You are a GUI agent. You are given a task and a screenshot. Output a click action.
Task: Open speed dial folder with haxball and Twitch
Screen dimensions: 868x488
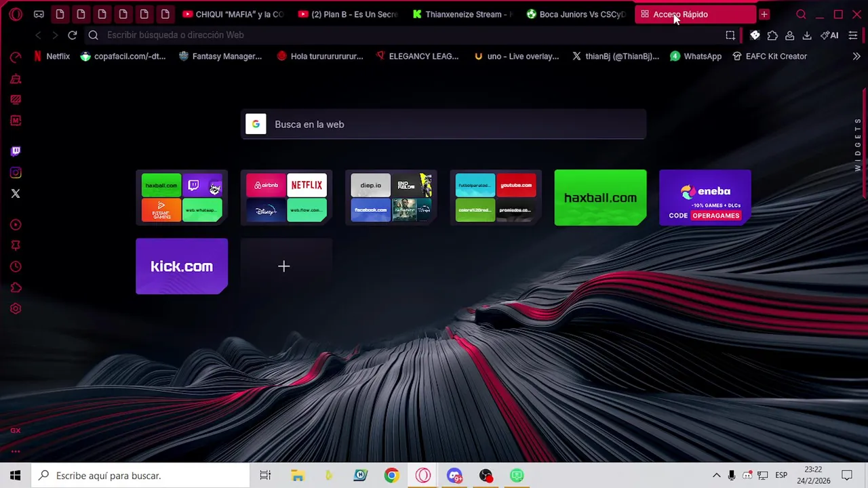pos(182,197)
